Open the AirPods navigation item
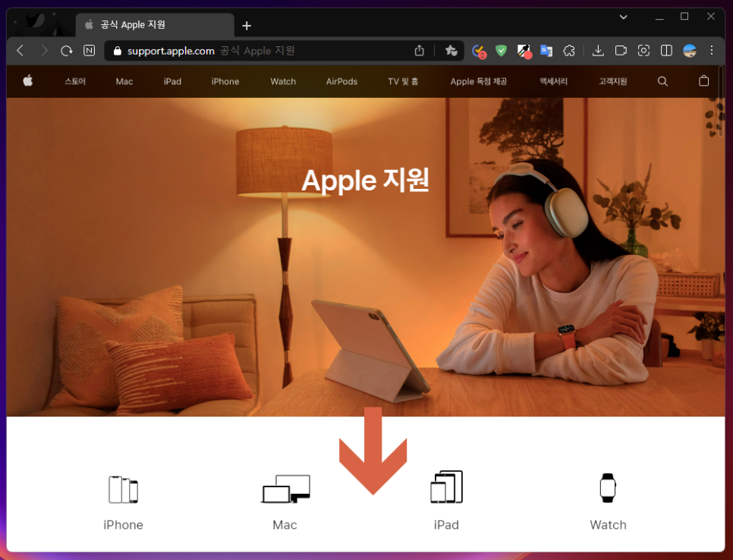 341,81
